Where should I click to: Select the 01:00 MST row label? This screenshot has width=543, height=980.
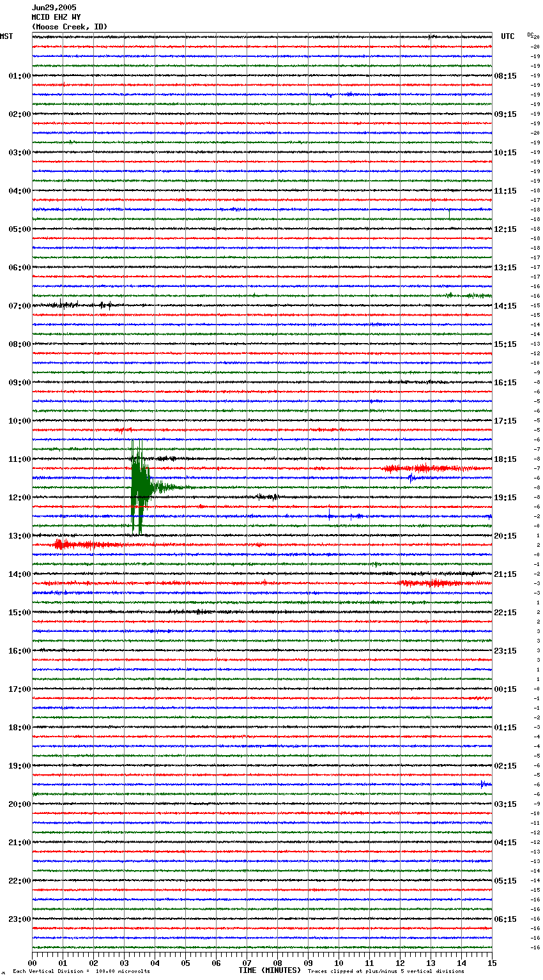click(x=20, y=76)
